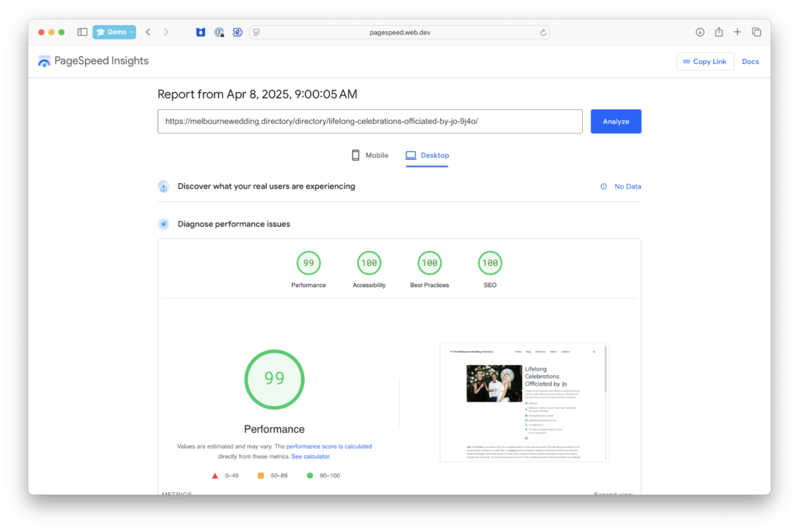Click the share icon in browser toolbar
799x532 pixels.
[x=719, y=31]
